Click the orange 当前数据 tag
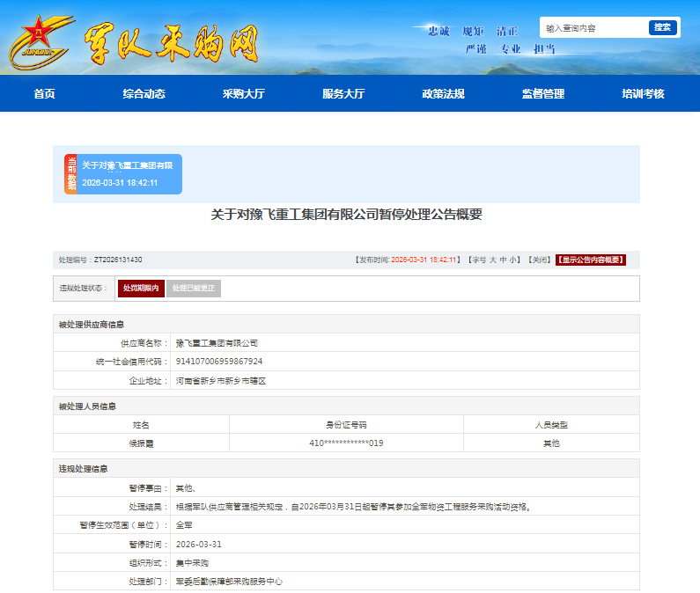700x593 pixels. point(71,174)
